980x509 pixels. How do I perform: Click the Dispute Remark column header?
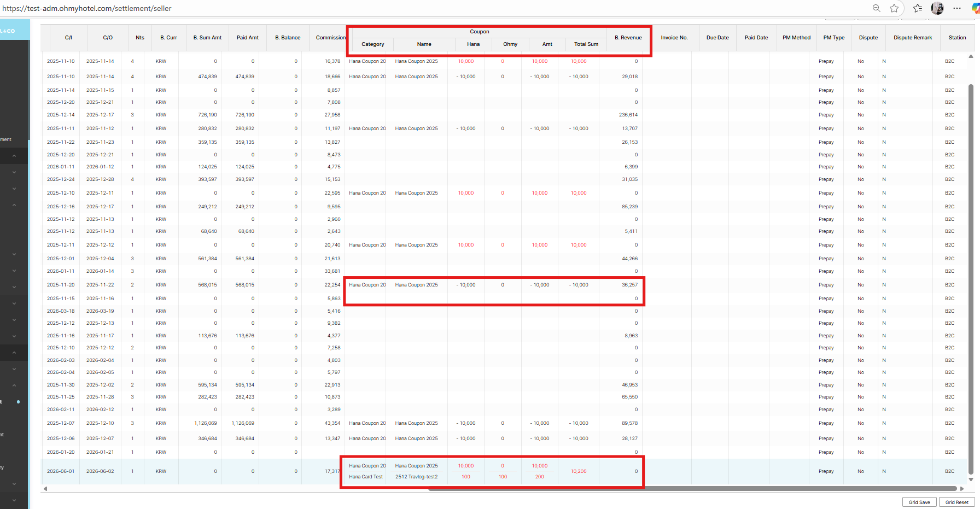pos(913,38)
